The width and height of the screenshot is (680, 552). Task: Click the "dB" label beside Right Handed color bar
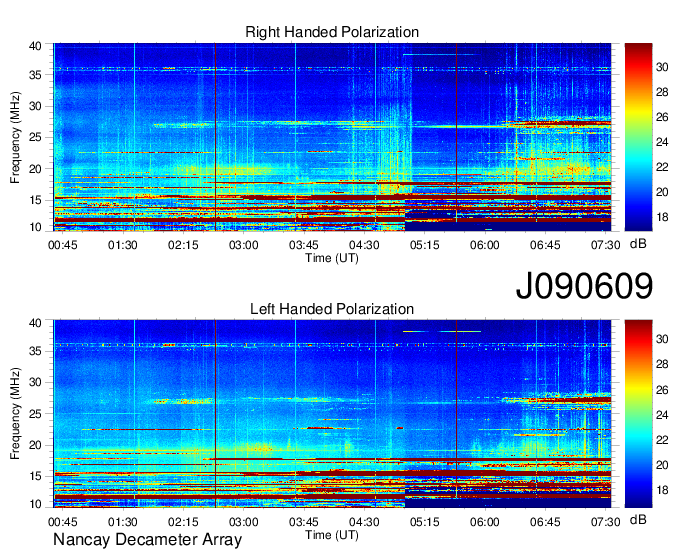click(638, 244)
